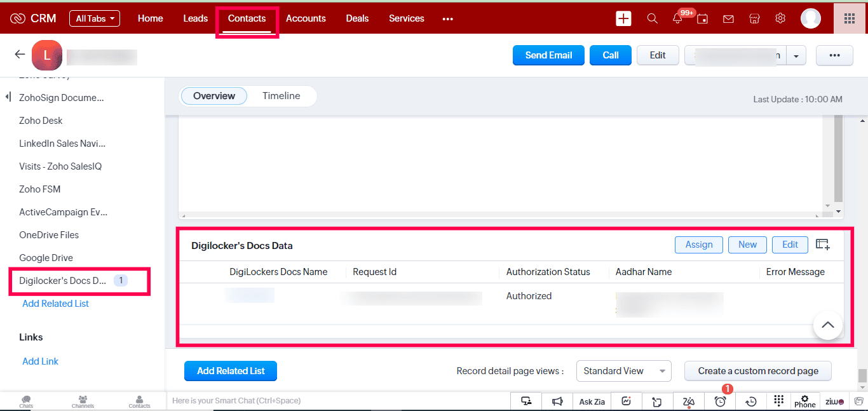Go back using the left arrow
The image size is (868, 411).
[20, 55]
